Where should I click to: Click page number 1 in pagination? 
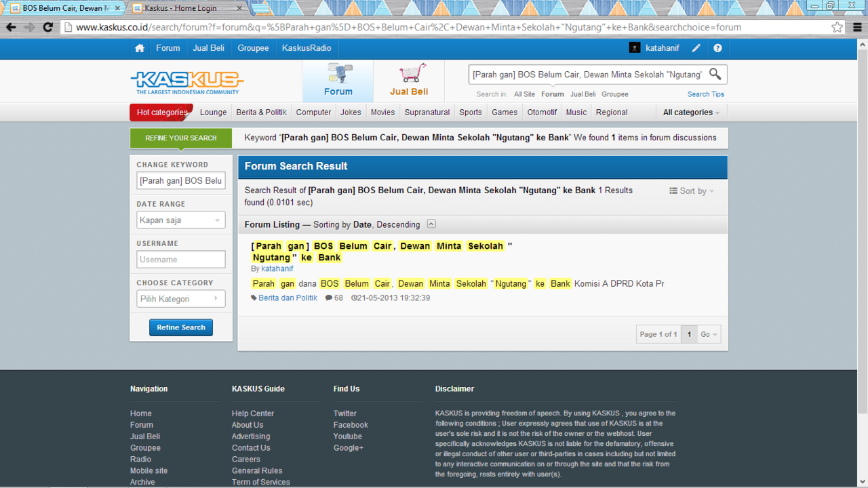click(689, 334)
